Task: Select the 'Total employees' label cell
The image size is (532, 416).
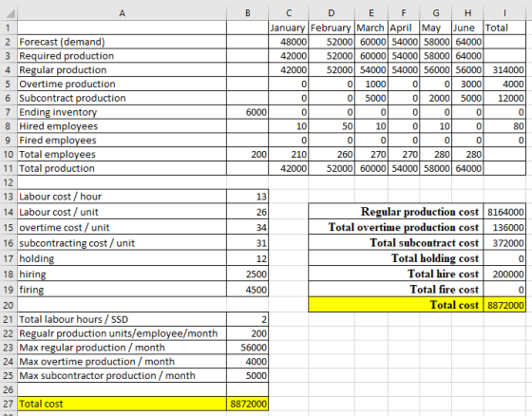Action: click(123, 155)
